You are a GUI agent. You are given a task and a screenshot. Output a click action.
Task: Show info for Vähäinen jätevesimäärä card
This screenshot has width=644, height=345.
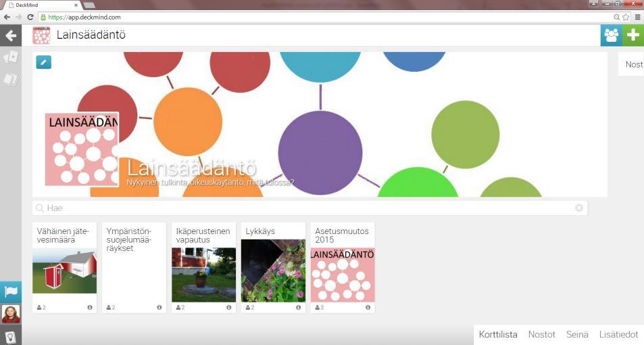pyautogui.click(x=89, y=307)
